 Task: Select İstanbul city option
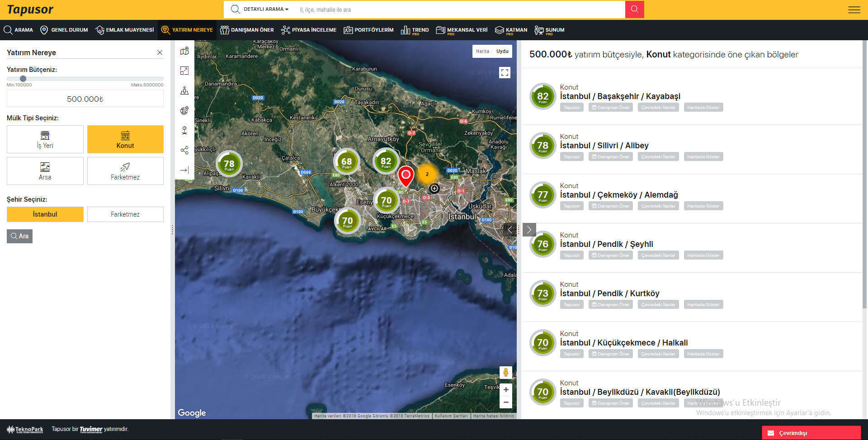[45, 214]
